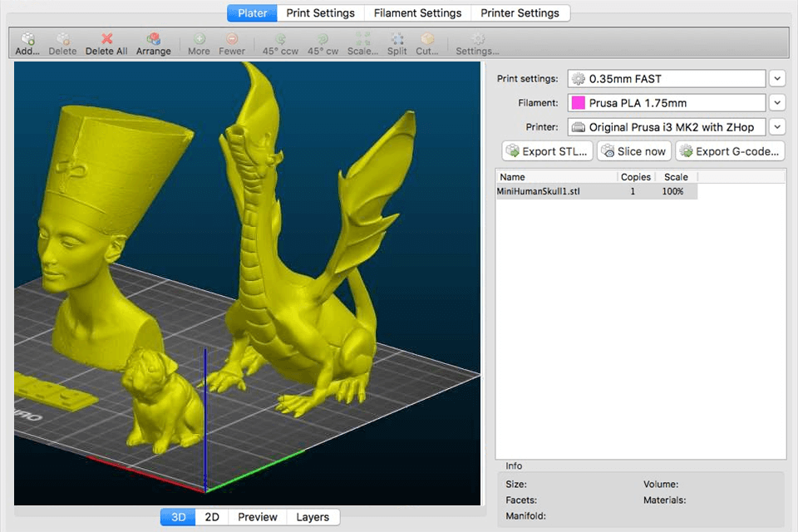This screenshot has width=798, height=532.
Task: Open the Filament Settings tab
Action: coord(418,13)
